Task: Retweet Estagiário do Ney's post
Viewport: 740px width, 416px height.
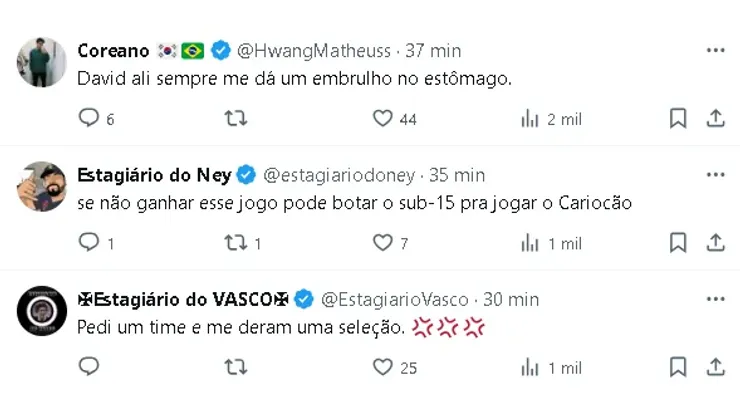Action: tap(235, 242)
